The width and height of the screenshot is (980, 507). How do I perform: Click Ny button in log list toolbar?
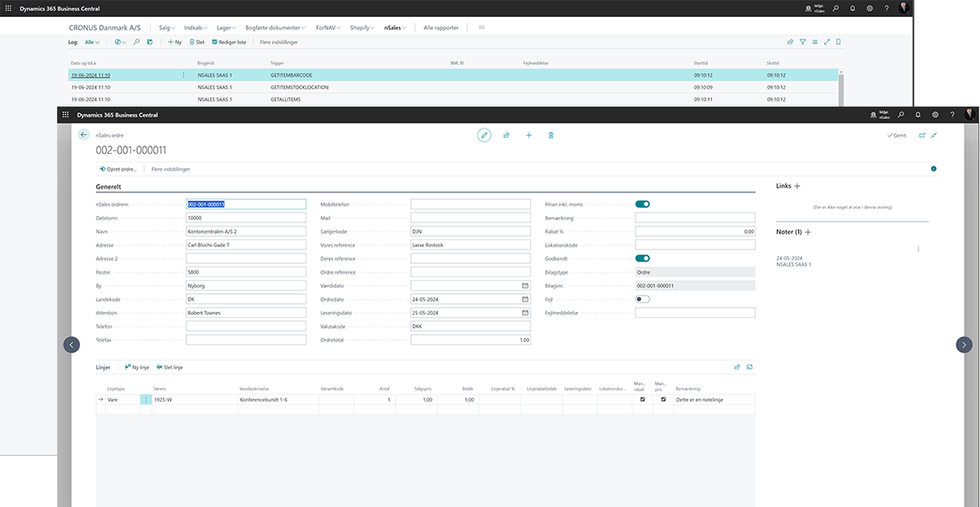[175, 42]
